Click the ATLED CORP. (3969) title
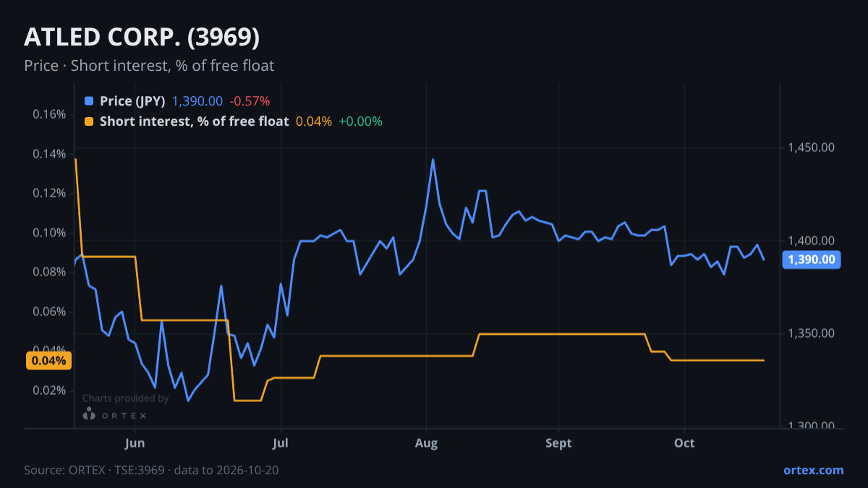This screenshot has height=488, width=868. coord(142,36)
